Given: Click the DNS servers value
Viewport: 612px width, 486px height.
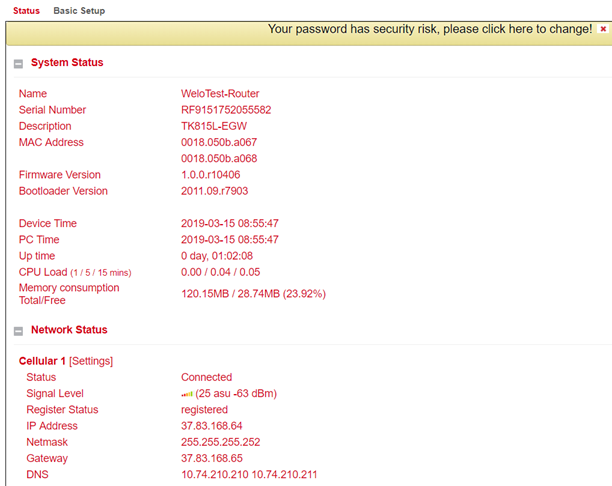Looking at the screenshot, I should pyautogui.click(x=249, y=474).
